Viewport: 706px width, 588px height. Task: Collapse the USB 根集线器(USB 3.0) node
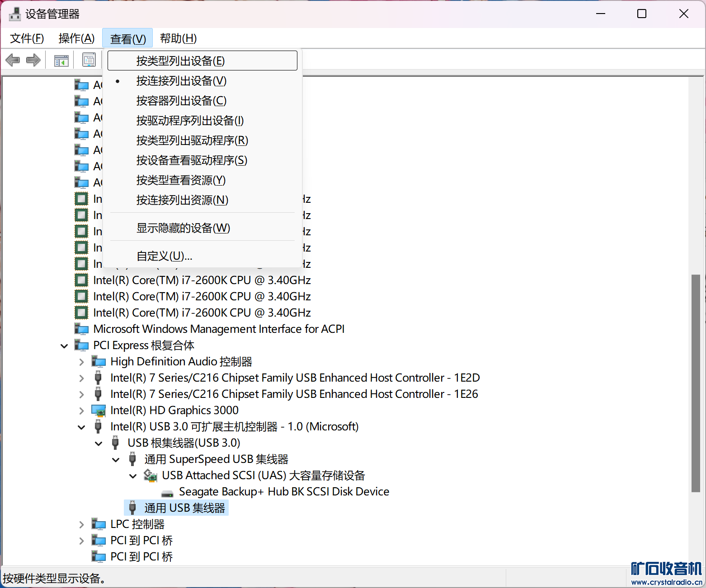(99, 443)
